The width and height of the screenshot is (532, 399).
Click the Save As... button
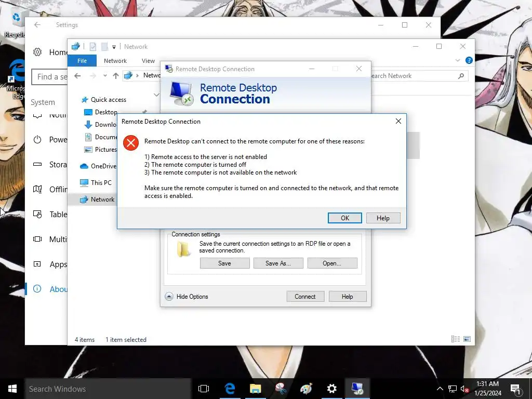[x=278, y=263]
